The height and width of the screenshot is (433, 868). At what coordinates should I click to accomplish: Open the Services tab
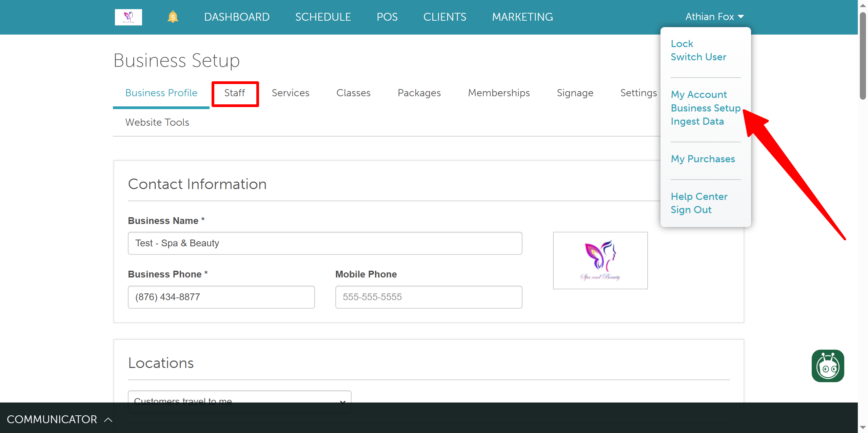[290, 93]
